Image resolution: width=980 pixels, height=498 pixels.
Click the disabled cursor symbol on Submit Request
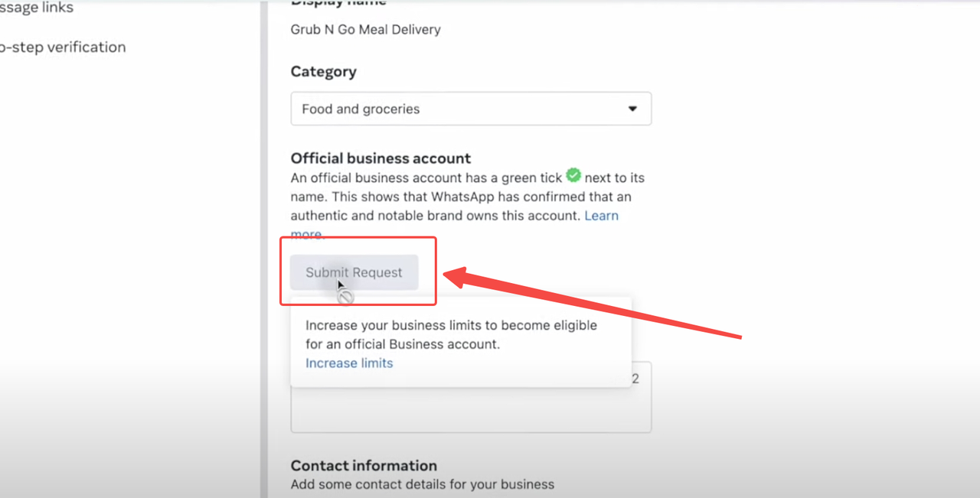(346, 297)
